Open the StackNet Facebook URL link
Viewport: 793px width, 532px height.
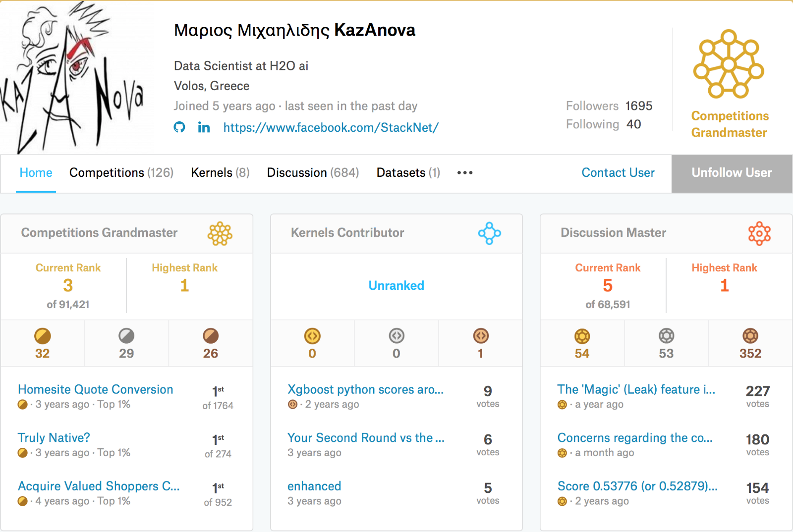(331, 128)
